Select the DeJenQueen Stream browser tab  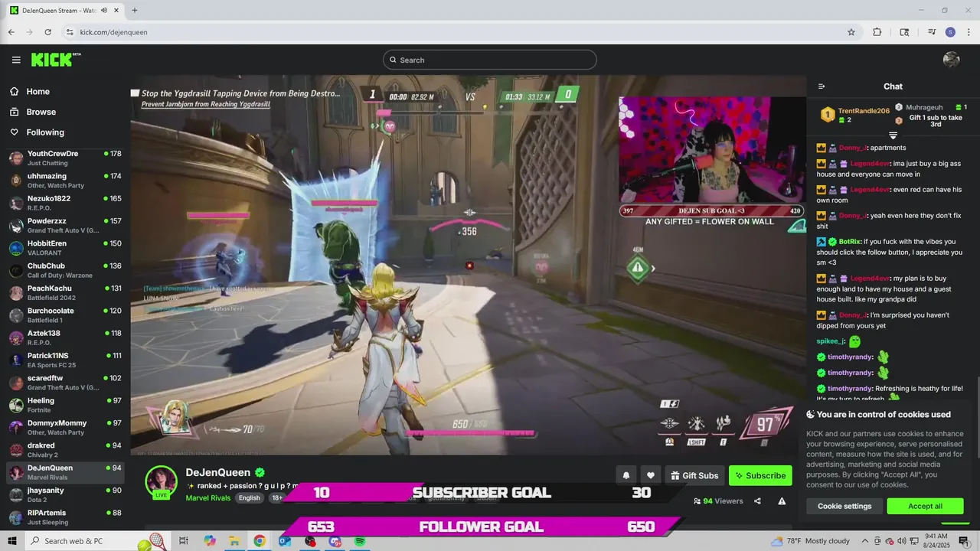pos(65,11)
